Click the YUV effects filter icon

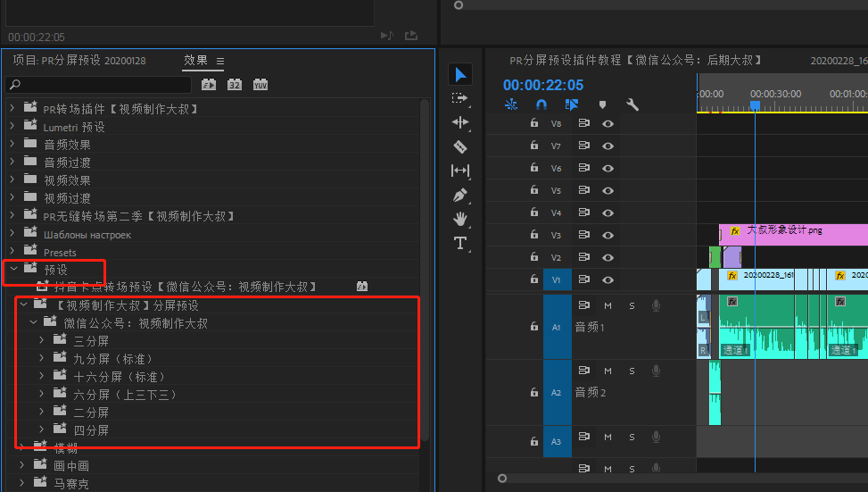tap(260, 85)
